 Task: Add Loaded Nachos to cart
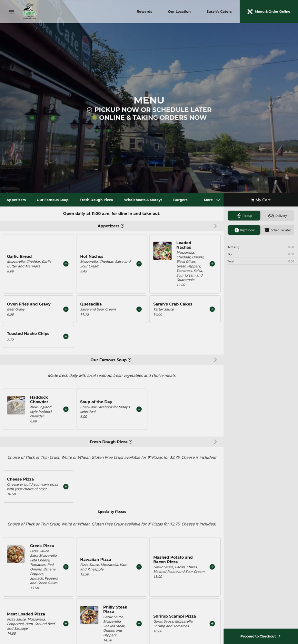[212, 264]
